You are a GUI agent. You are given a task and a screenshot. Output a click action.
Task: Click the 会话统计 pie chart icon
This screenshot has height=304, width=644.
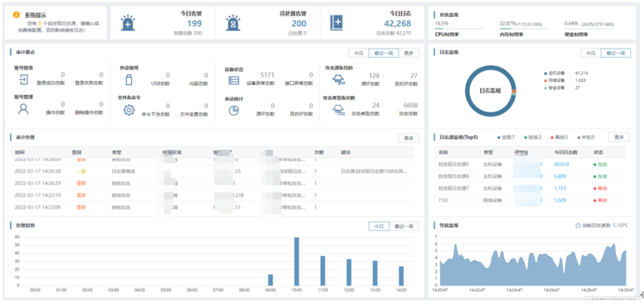click(234, 110)
